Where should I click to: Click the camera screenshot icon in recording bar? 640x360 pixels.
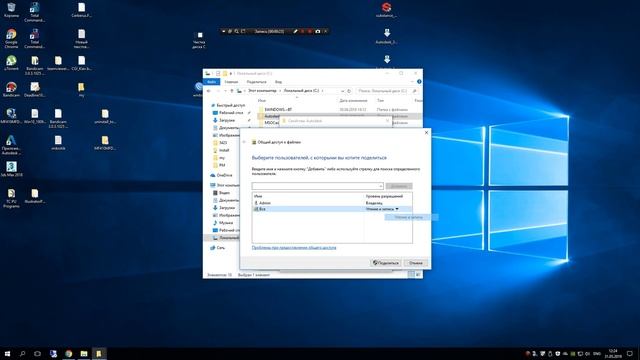coord(318,31)
